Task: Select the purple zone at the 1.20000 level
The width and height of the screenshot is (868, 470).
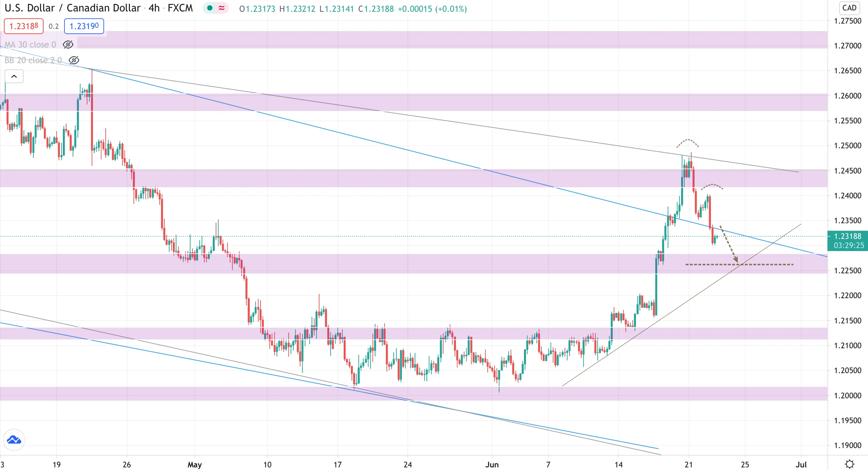Action: (414, 393)
